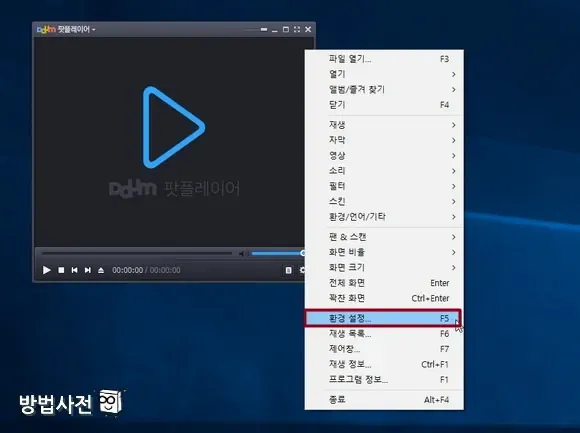Expand the 재생 submenu

coord(384,125)
